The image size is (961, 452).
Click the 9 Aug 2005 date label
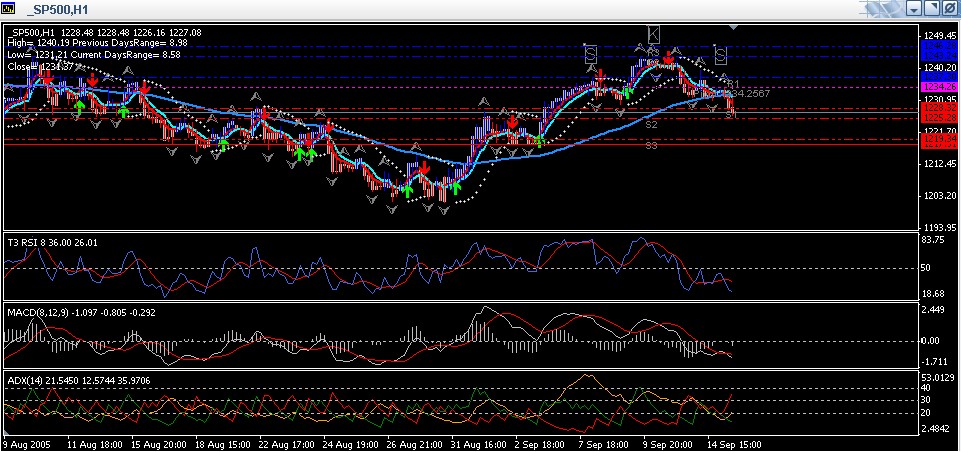[26, 444]
